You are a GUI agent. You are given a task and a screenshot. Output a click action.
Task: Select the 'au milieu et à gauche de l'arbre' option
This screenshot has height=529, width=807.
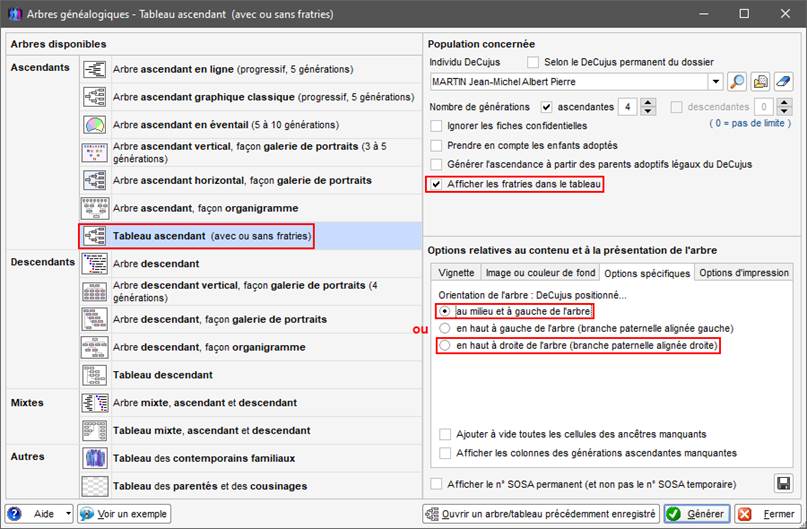[x=445, y=311]
